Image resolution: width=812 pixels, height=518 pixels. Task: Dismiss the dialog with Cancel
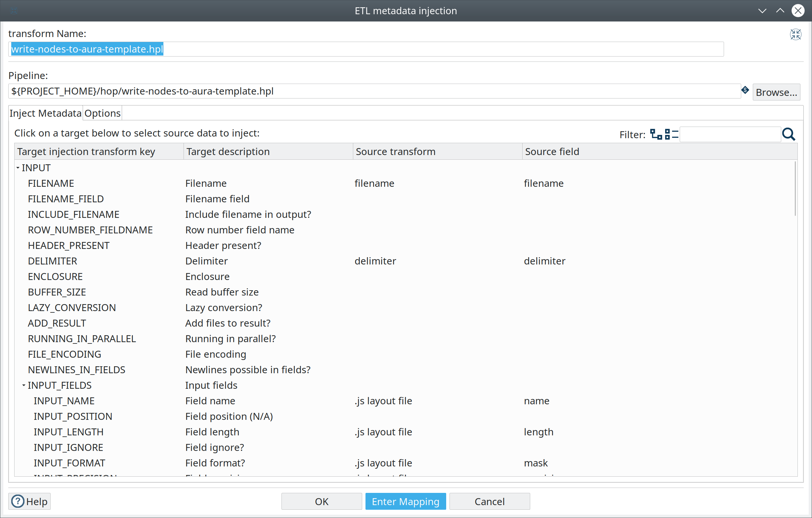(490, 501)
